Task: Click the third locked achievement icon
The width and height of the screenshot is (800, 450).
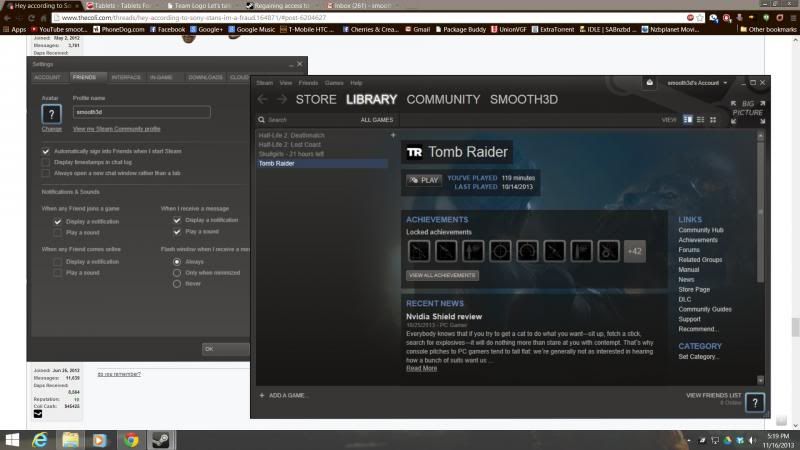Action: (x=473, y=251)
